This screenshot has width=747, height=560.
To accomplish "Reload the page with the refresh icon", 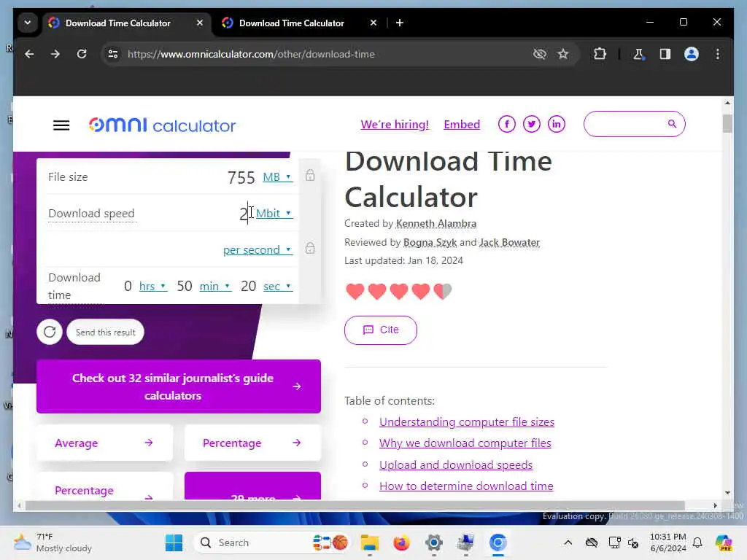I will (x=82, y=54).
